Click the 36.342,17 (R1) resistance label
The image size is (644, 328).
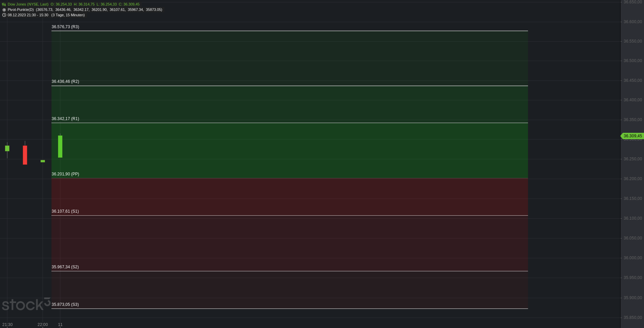pos(65,119)
